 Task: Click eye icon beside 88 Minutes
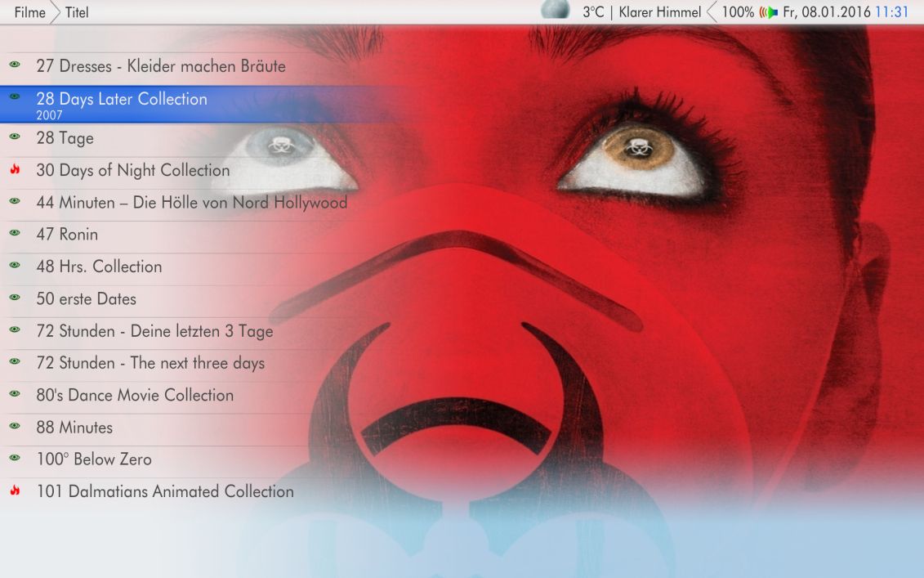15,425
